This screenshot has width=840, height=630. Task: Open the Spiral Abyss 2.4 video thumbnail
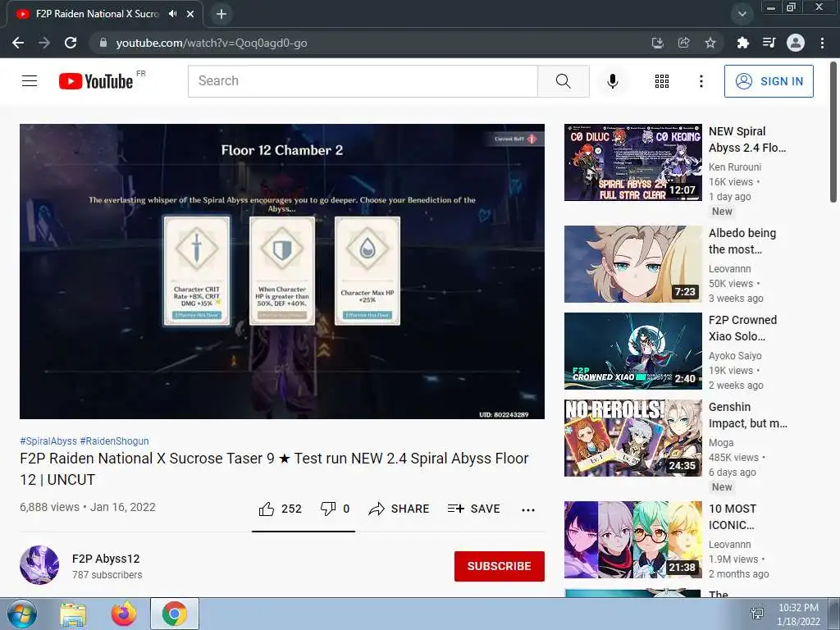point(632,162)
